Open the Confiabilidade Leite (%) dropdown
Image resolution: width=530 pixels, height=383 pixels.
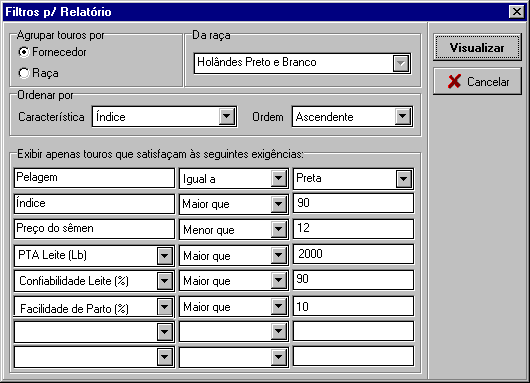click(x=165, y=281)
